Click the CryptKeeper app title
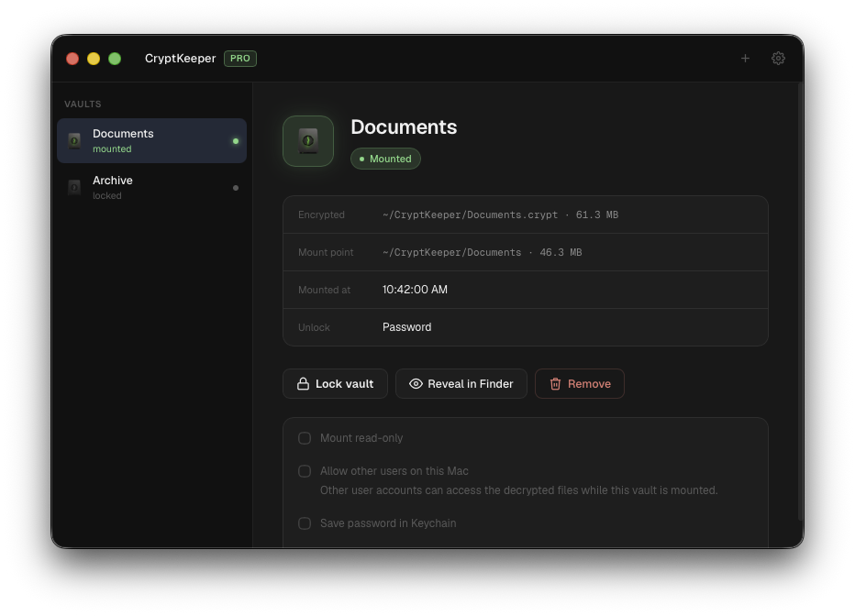The width and height of the screenshot is (855, 616). (x=180, y=59)
